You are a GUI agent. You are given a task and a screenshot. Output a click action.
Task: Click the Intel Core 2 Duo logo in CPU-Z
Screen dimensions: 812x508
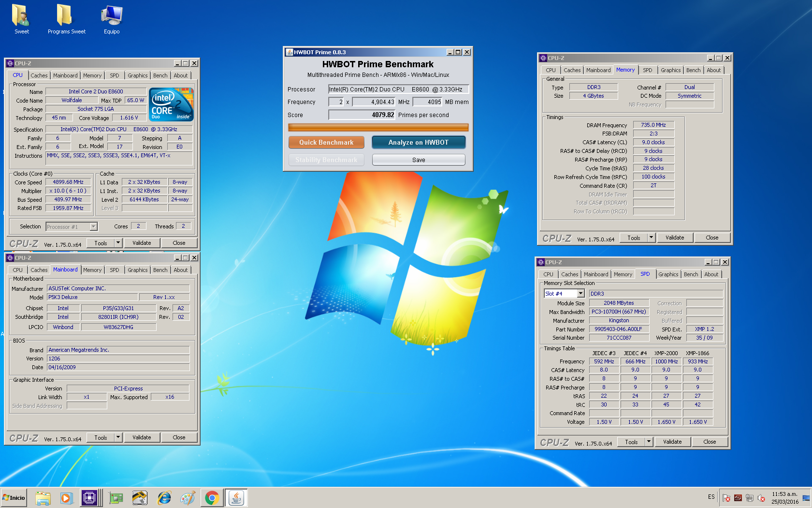click(171, 104)
